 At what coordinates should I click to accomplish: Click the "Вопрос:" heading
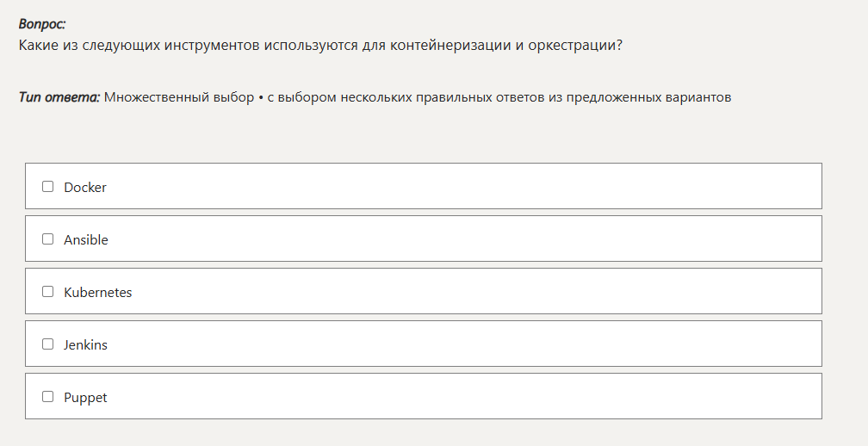click(x=42, y=24)
